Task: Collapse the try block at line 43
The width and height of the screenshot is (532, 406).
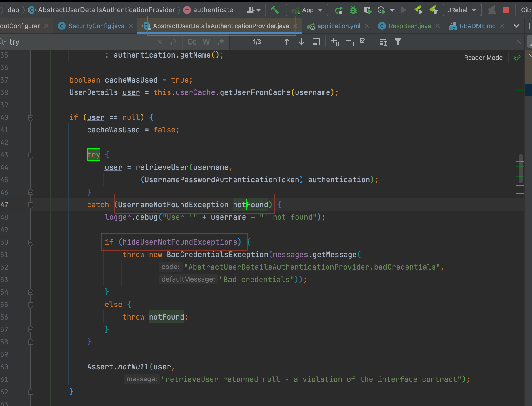Action: click(31, 155)
